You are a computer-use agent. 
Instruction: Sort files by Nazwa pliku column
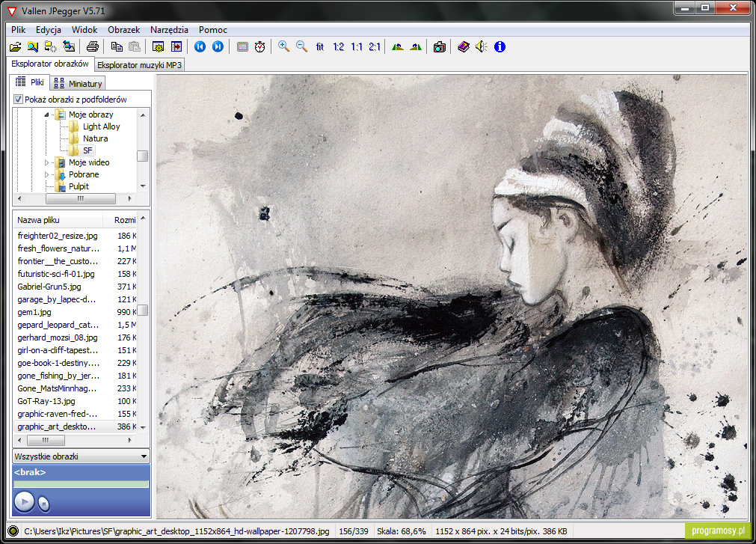click(58, 220)
